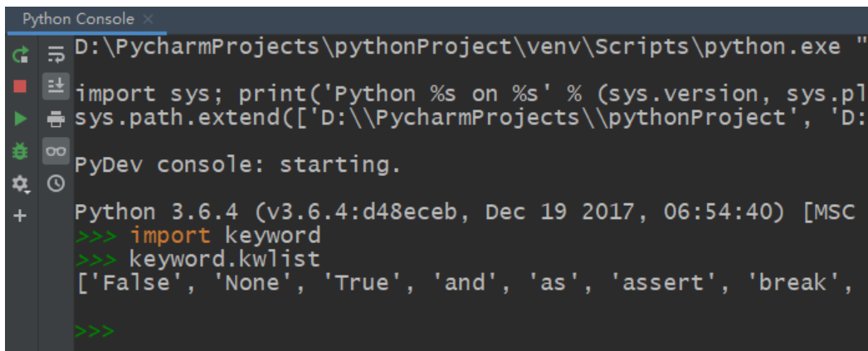
Task: Click the 'PyDev console: starting.' message
Action: [x=237, y=165]
